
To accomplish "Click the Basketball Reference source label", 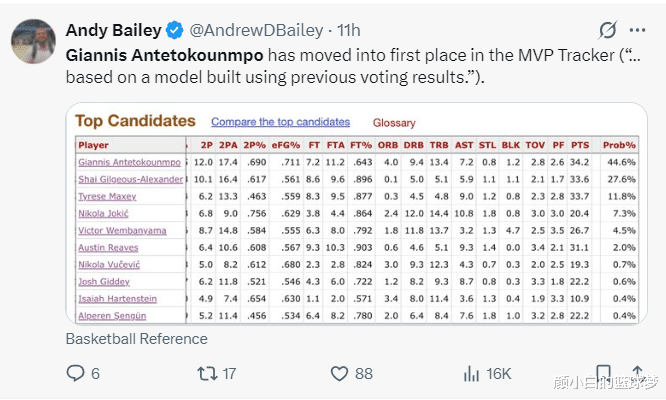I will [x=136, y=338].
